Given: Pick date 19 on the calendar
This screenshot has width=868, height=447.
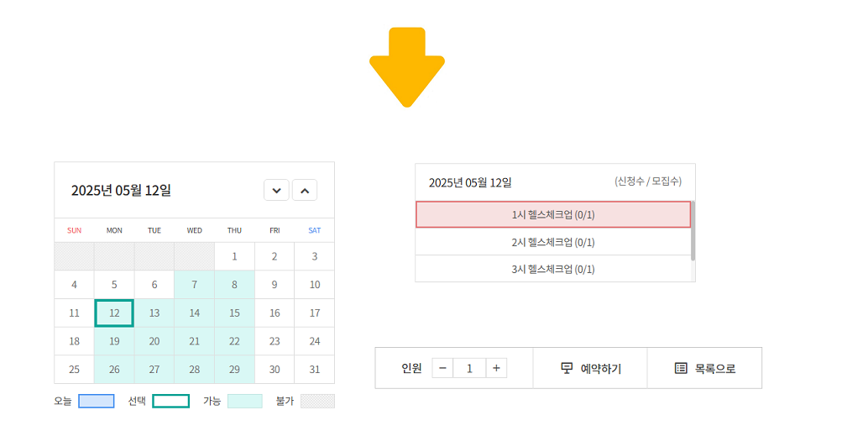Looking at the screenshot, I should coord(114,341).
